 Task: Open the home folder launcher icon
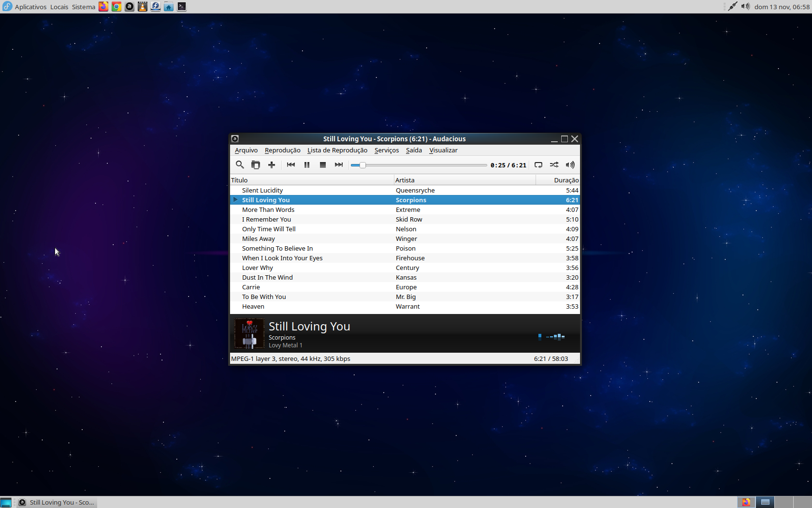pyautogui.click(x=169, y=7)
